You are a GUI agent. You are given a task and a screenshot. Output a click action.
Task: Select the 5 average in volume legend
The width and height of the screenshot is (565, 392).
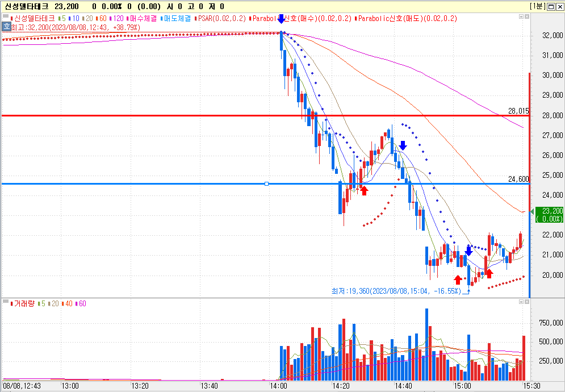41,303
